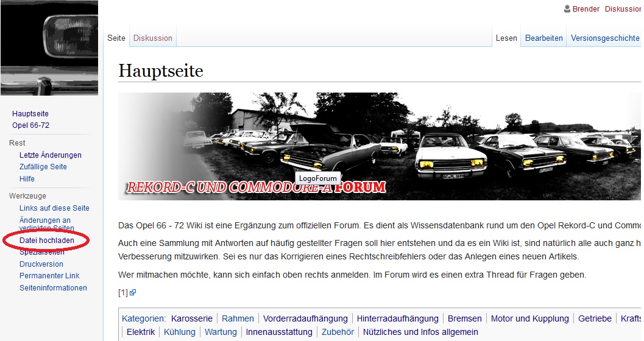Open Nützliches und Infos allgemein category
The height and width of the screenshot is (341, 644).
(x=420, y=332)
